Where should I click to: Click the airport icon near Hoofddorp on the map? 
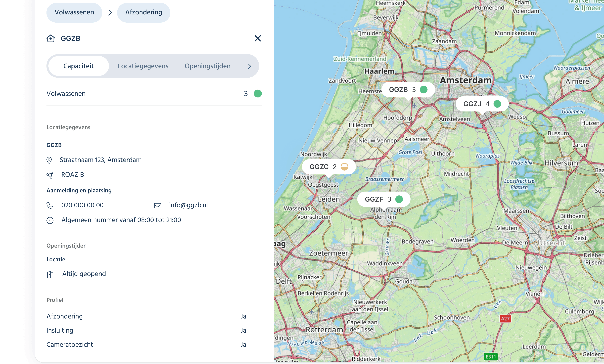coord(414,106)
